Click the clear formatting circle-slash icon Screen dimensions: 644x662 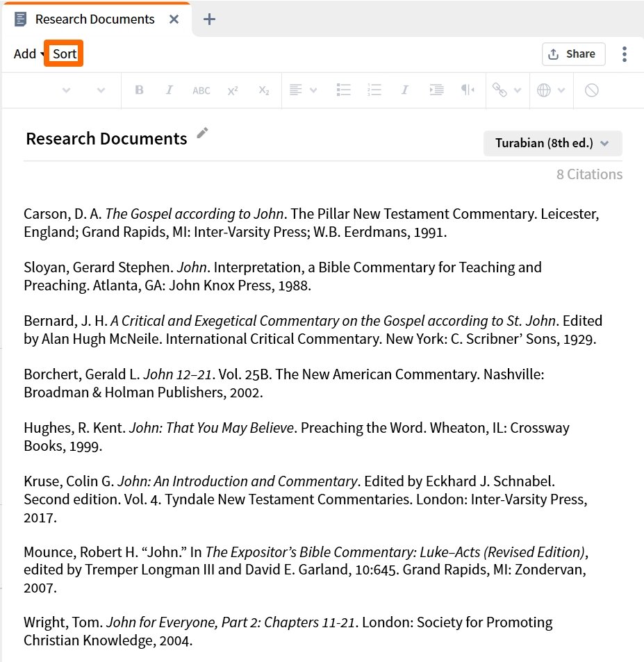pos(591,90)
